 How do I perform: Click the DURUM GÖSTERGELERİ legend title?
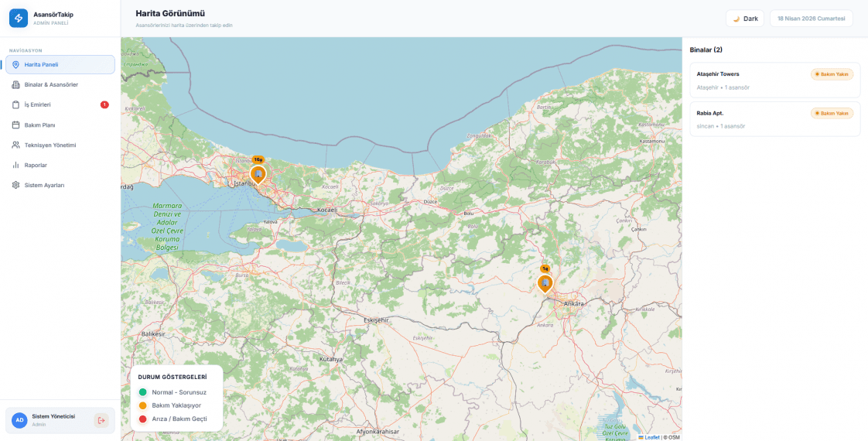(x=173, y=378)
